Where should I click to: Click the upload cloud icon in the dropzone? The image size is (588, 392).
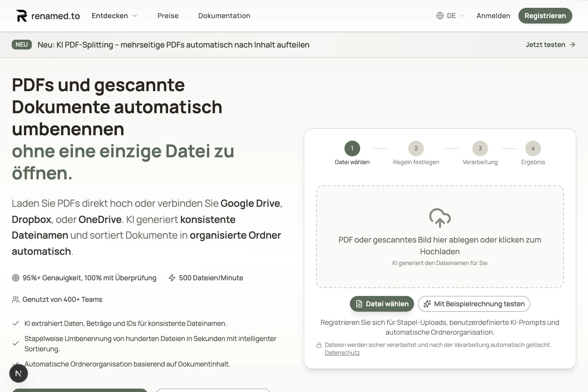pos(440,218)
